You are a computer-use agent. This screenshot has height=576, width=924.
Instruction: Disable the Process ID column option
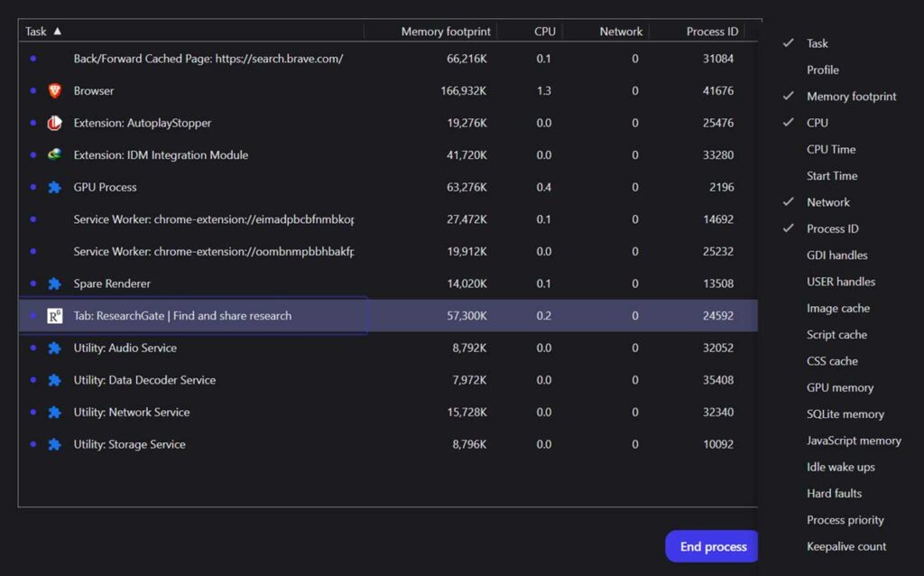point(832,228)
